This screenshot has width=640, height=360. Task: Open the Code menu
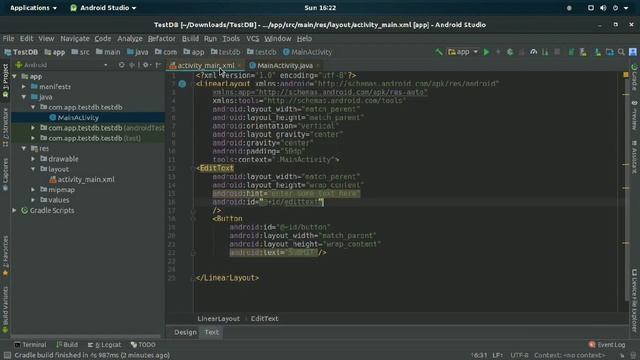tap(103, 38)
